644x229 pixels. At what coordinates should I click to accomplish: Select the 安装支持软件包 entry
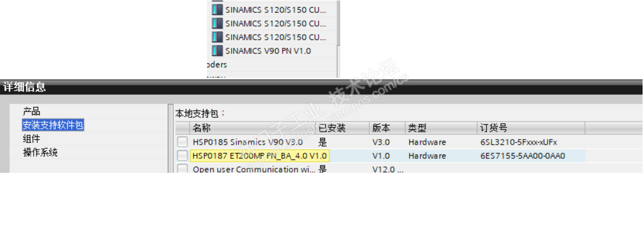(x=53, y=125)
